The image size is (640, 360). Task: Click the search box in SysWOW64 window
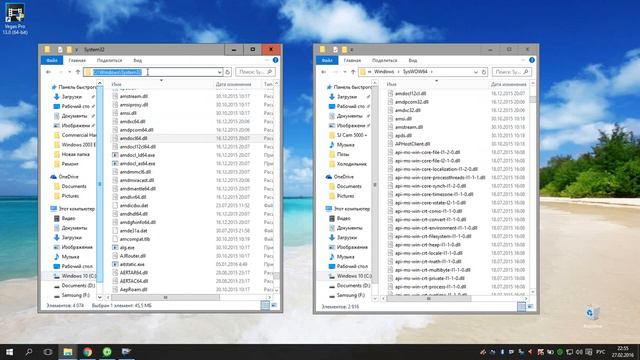point(511,72)
